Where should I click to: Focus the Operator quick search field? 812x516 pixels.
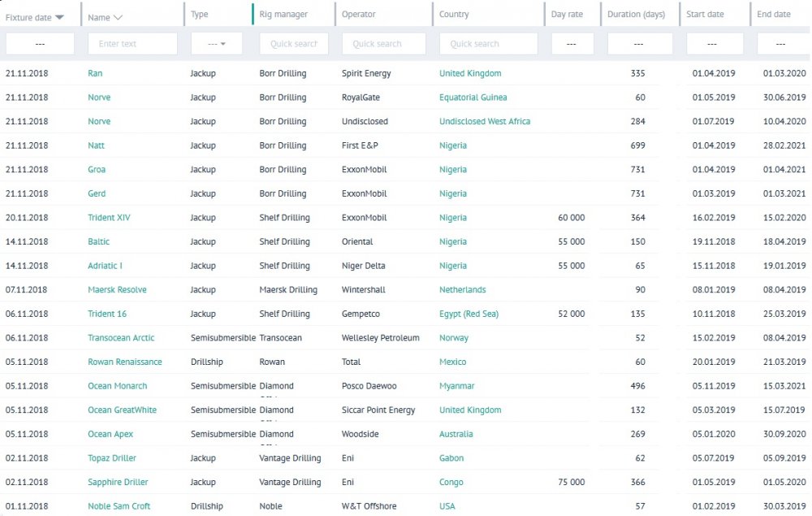click(x=384, y=44)
